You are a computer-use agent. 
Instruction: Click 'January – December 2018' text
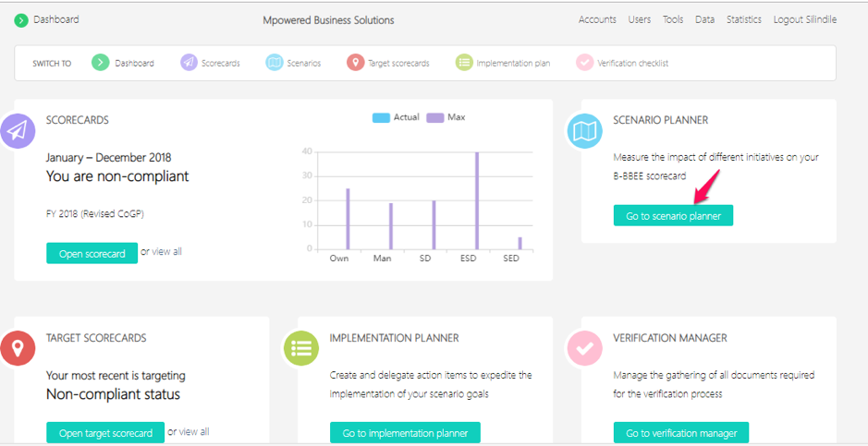(x=108, y=158)
